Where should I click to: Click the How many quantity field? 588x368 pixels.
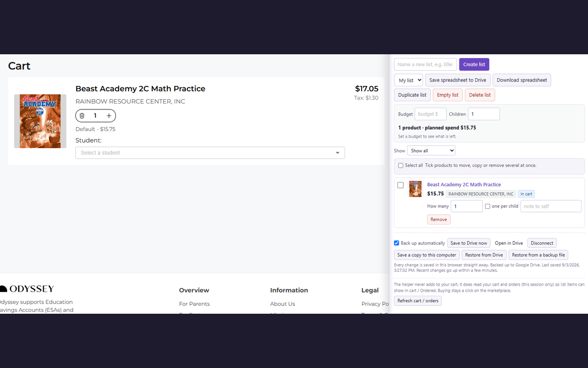point(467,206)
